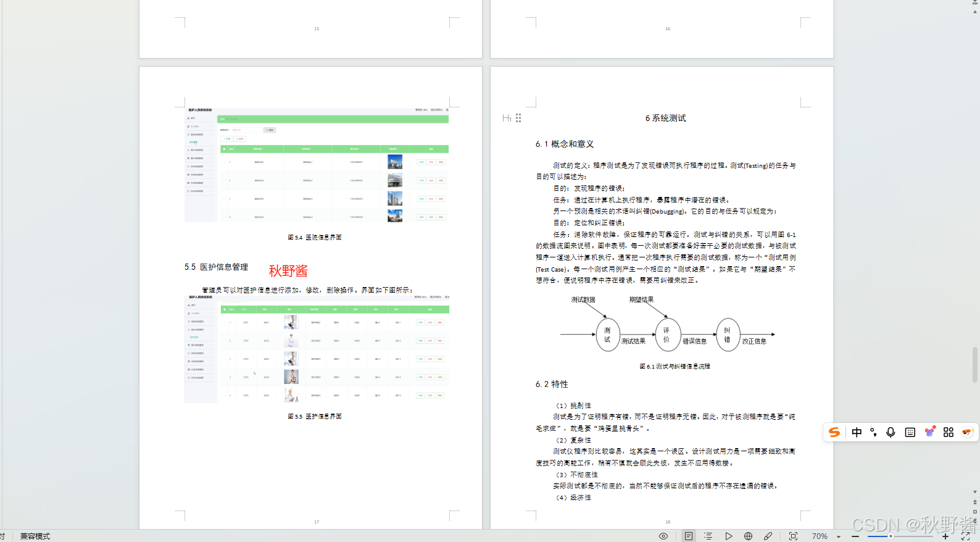Viewport: 980px width, 542px height.
Task: Activate the pen annotation tool in status bar
Action: pos(768,536)
